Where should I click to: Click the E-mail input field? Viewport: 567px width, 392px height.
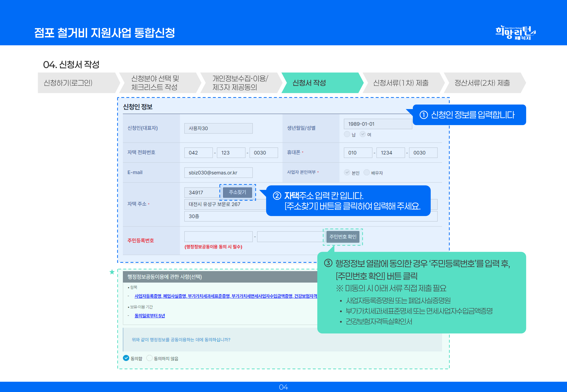coord(218,173)
